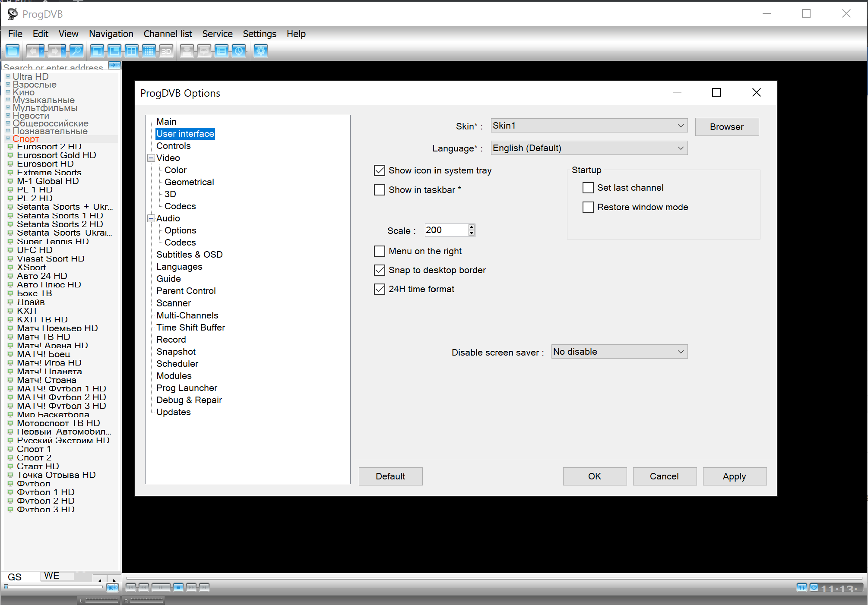
Task: Click the Browser button
Action: (727, 127)
